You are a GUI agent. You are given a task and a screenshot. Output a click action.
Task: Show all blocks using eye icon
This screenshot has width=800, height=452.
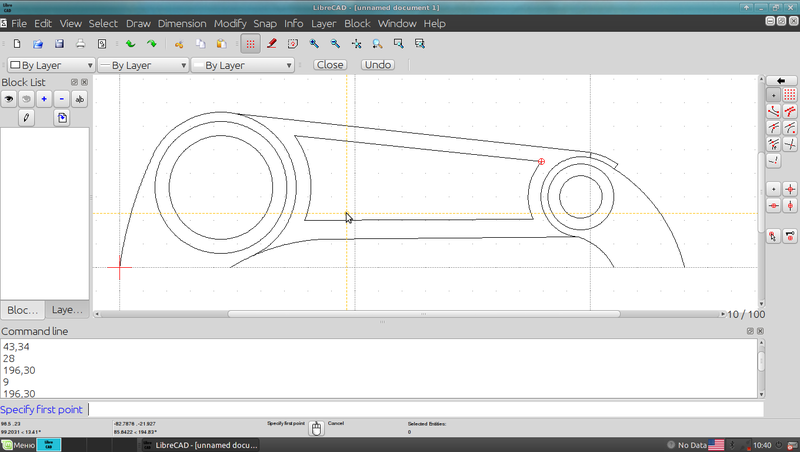click(8, 99)
